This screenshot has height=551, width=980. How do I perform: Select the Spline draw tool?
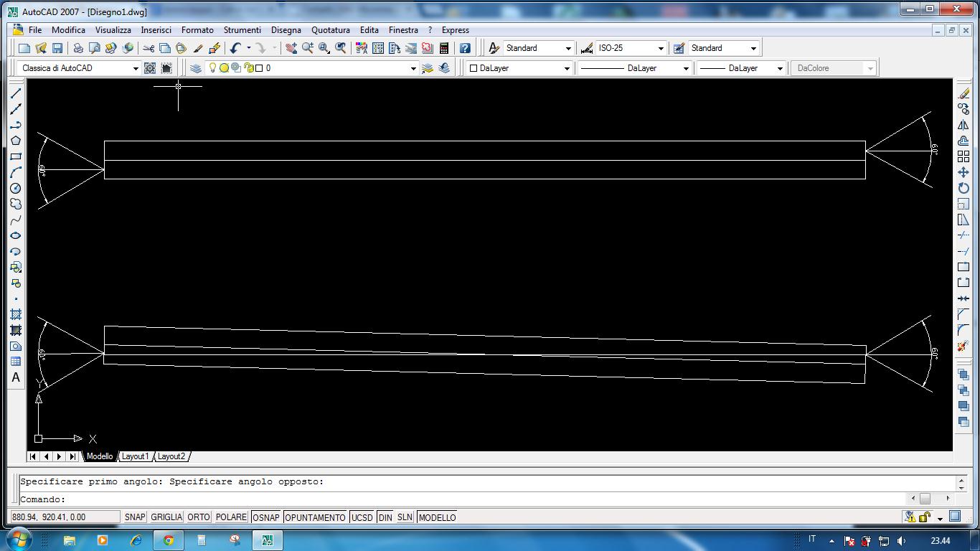point(16,220)
